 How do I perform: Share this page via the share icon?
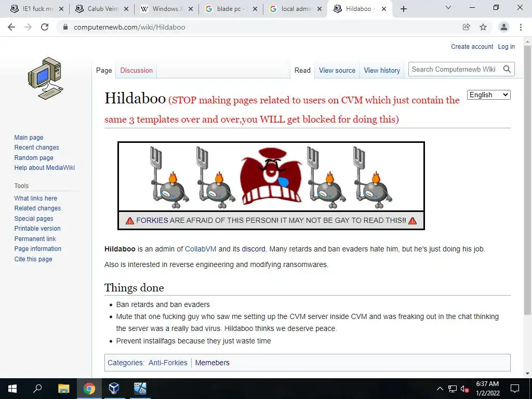466,27
